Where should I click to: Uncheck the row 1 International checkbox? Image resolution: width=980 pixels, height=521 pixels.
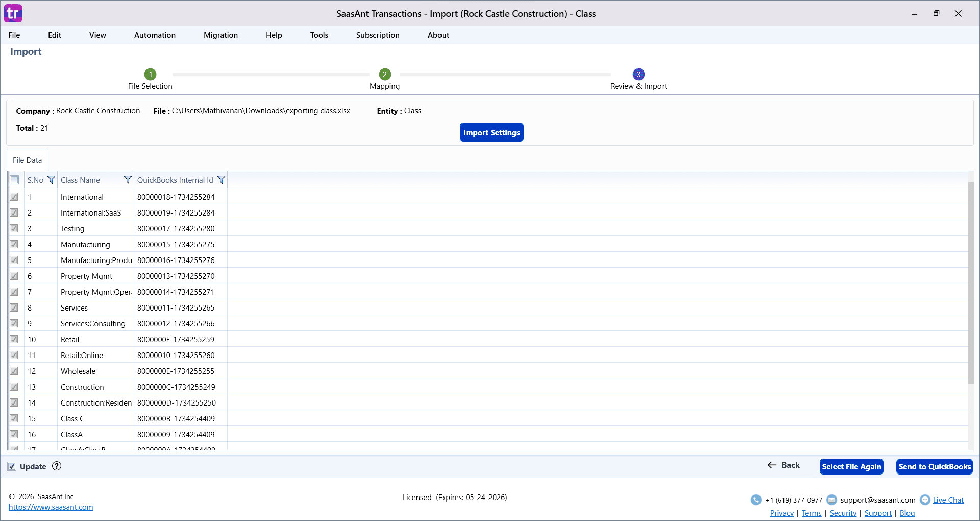coord(14,197)
